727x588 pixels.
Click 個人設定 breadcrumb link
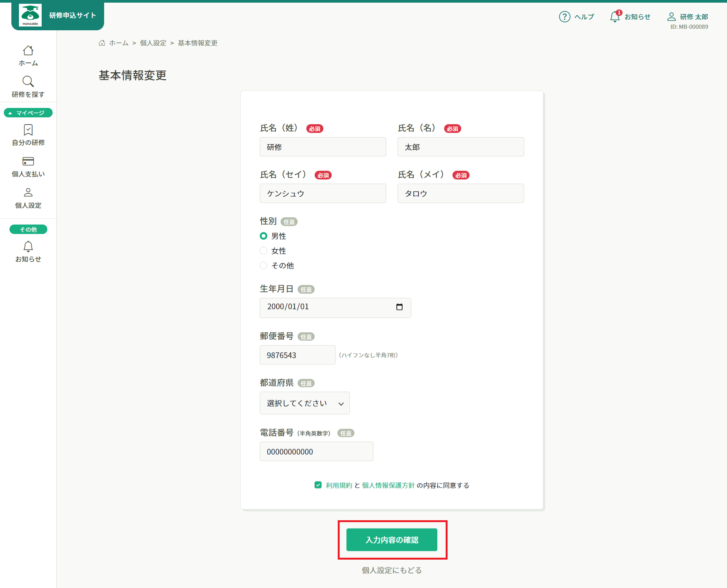(153, 43)
